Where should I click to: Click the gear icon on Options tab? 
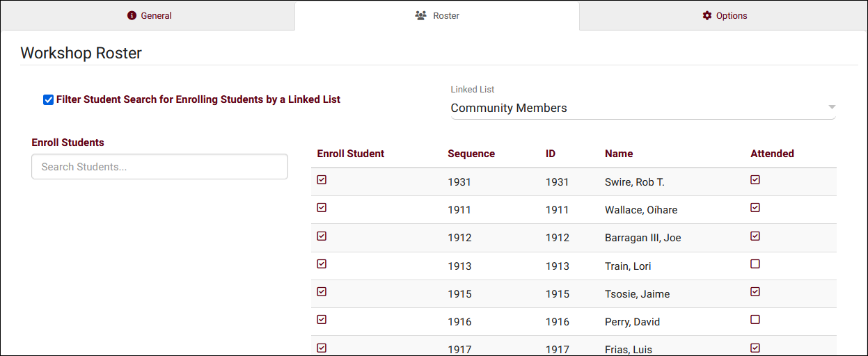coord(707,15)
